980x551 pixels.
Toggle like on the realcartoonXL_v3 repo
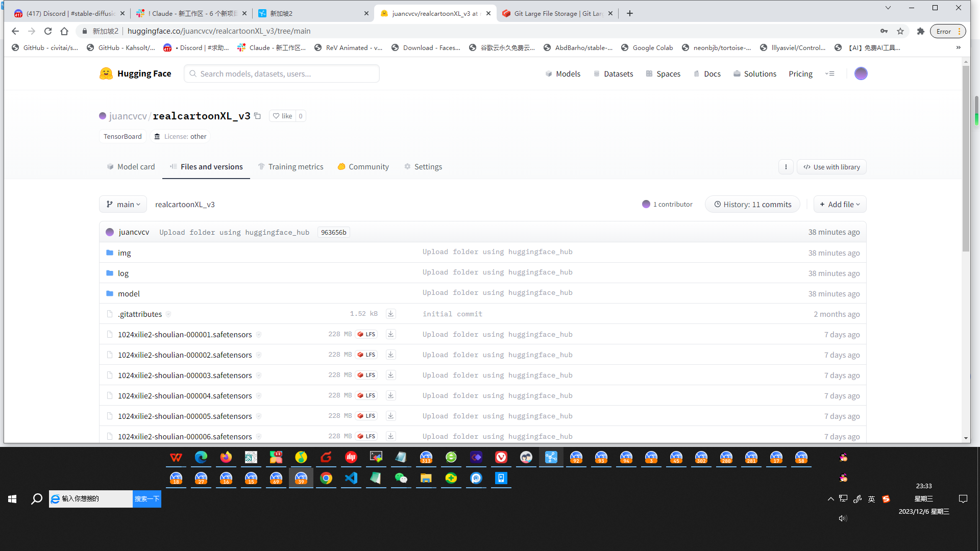(282, 116)
